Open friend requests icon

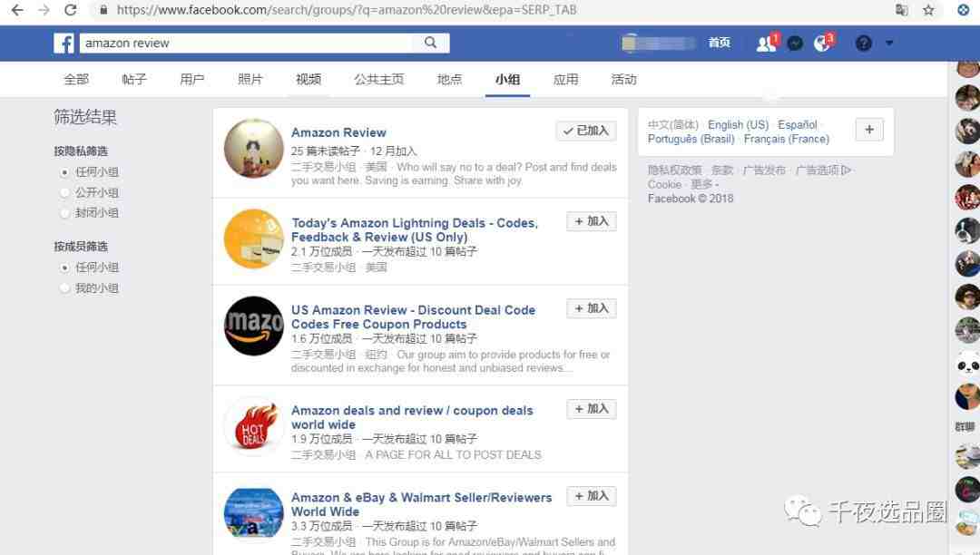[x=766, y=44]
